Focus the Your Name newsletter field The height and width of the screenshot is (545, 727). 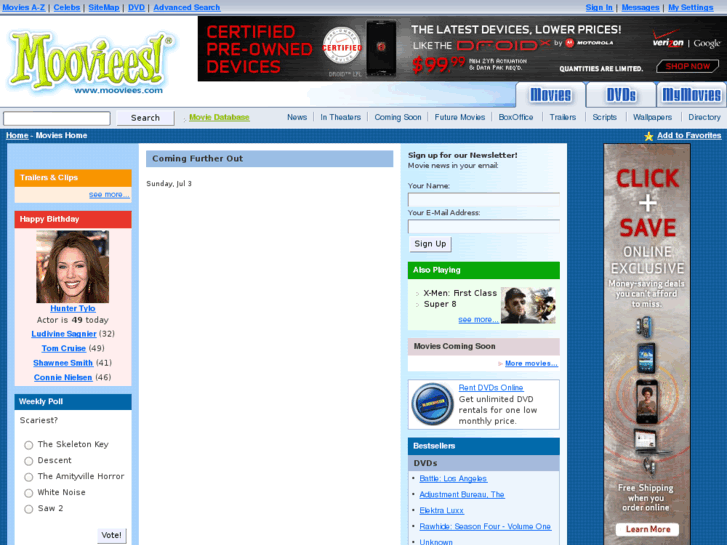tap(484, 199)
